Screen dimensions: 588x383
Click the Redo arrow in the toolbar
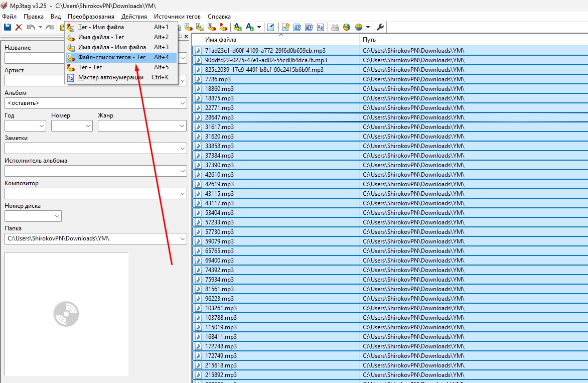tap(49, 27)
